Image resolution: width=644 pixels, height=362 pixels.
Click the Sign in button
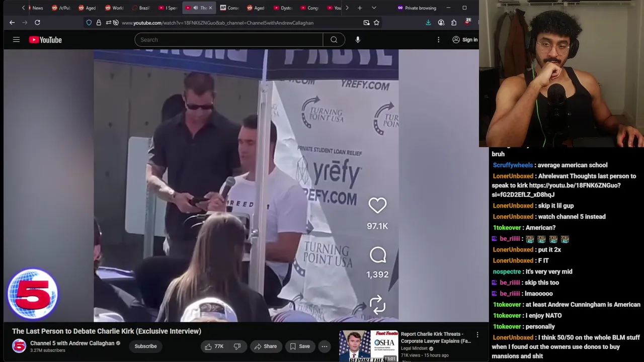[464, 40]
